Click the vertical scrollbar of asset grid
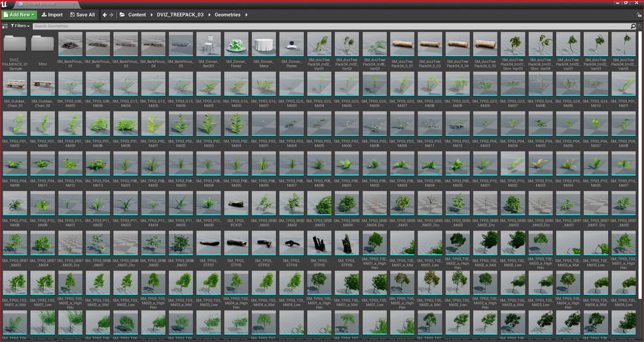 (640, 164)
